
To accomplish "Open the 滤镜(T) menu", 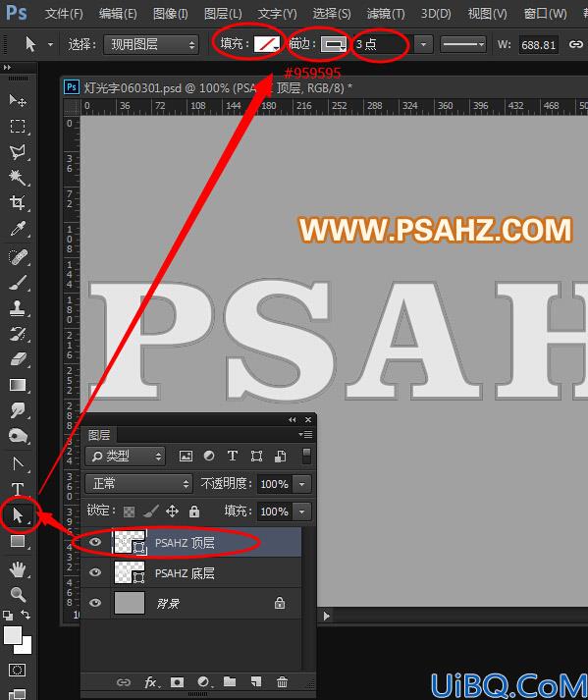I will [x=386, y=14].
